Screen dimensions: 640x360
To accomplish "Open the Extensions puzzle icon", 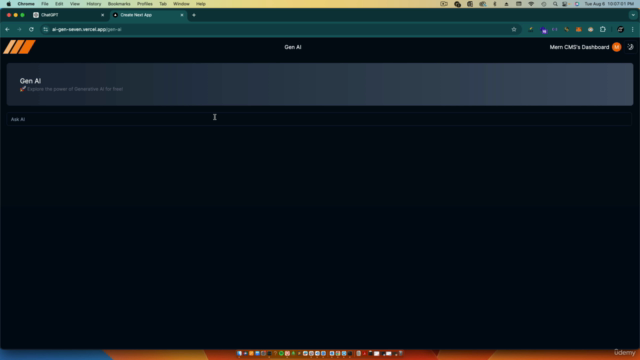I will click(602, 29).
